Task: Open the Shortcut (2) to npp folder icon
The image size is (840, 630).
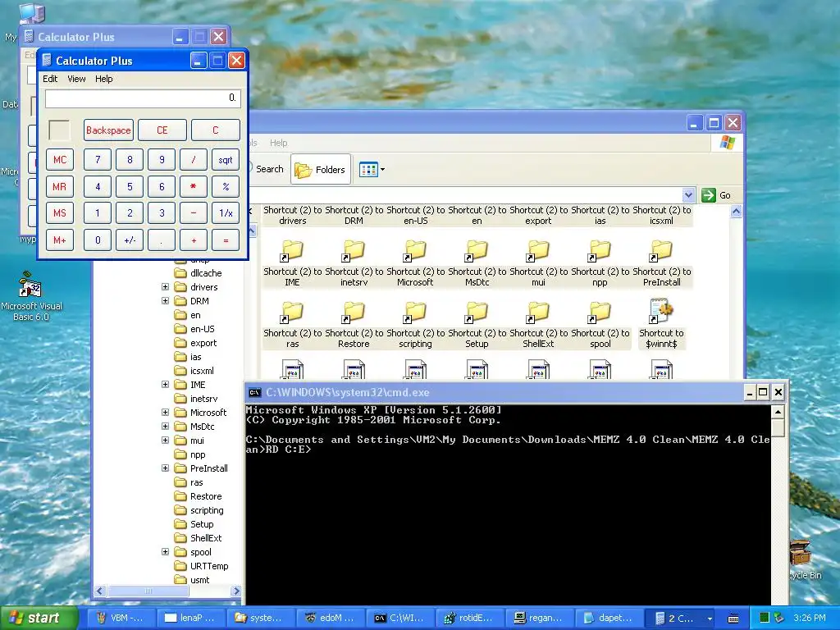Action: 600,251
